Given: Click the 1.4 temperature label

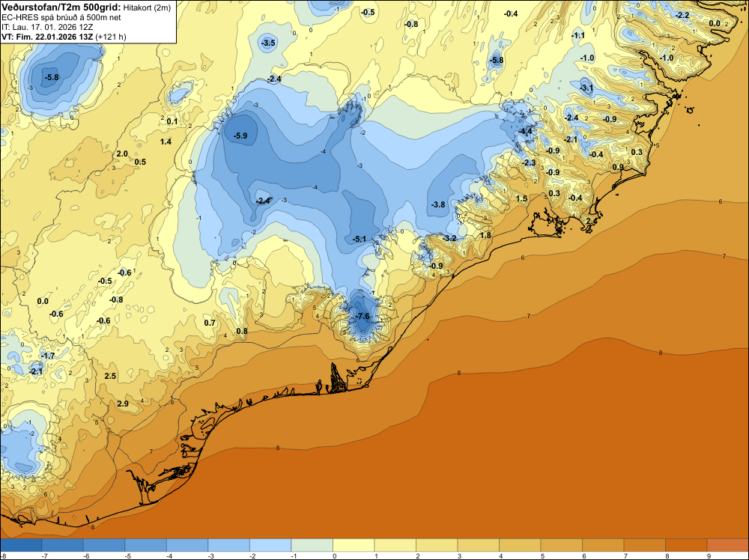Looking at the screenshot, I should coord(166,141).
